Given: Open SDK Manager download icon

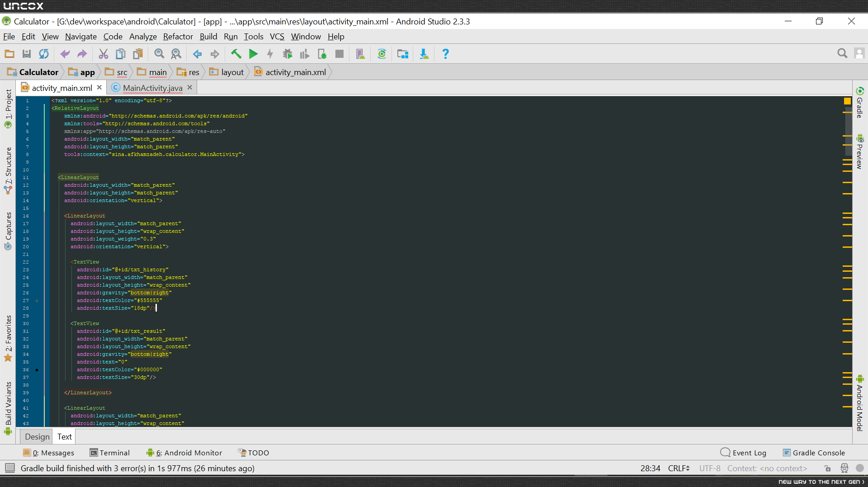Looking at the screenshot, I should pyautogui.click(x=424, y=54).
